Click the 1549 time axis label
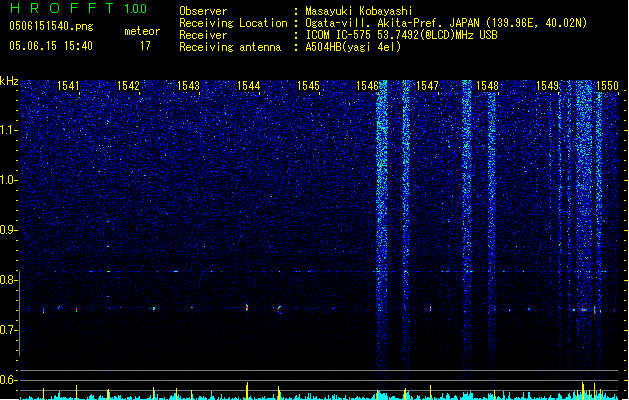This screenshot has height=400, width=629. (x=547, y=86)
